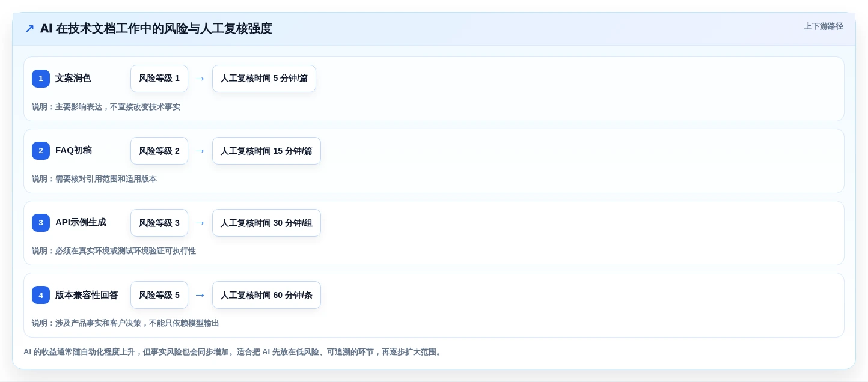Click the 人工复核时间 5 分钟/篇 box

[264, 79]
